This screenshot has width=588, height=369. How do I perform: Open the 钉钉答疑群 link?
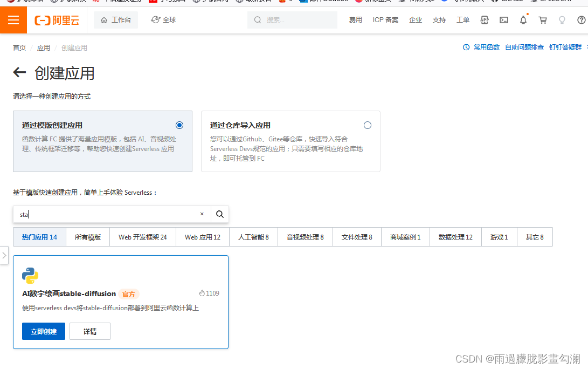565,47
